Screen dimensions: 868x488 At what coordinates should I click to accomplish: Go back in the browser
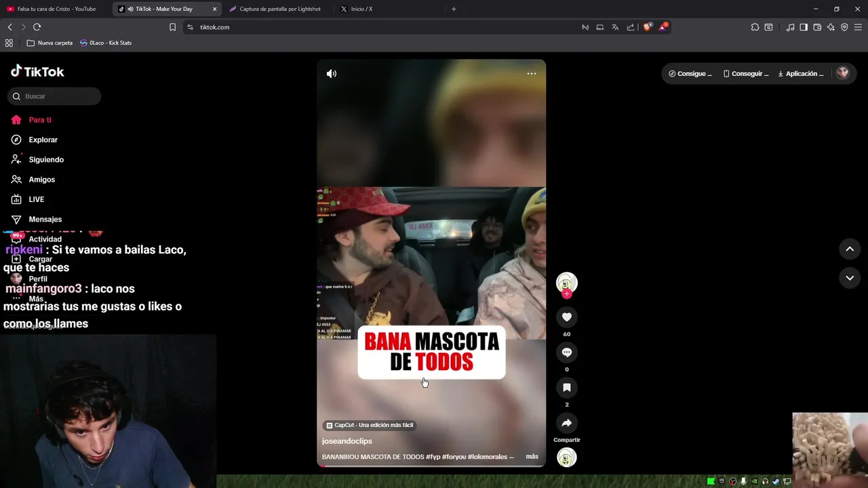point(9,27)
